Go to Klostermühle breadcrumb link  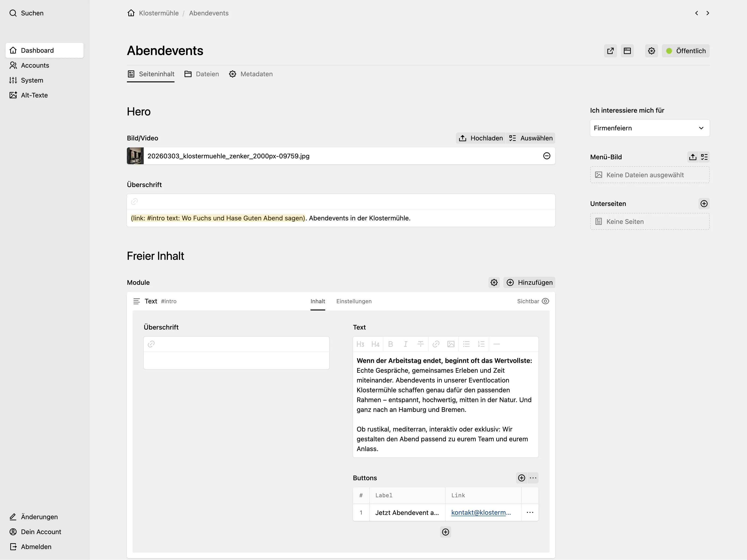pos(159,13)
